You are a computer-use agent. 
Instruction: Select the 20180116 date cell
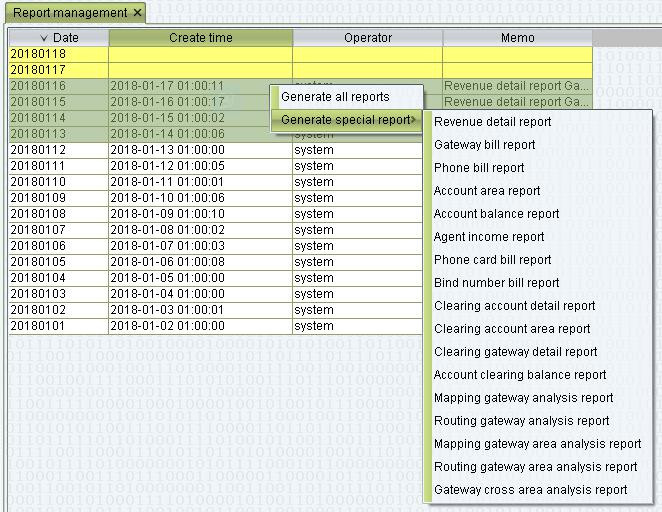click(x=59, y=86)
